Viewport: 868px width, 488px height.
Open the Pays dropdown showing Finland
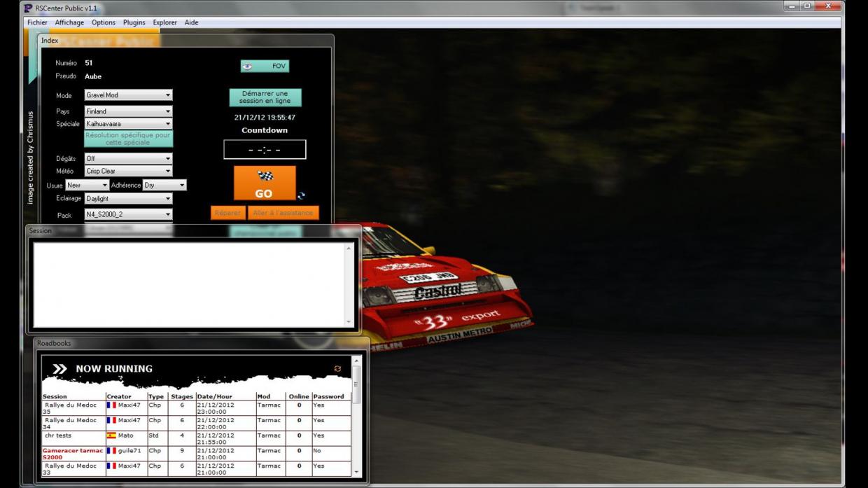128,111
